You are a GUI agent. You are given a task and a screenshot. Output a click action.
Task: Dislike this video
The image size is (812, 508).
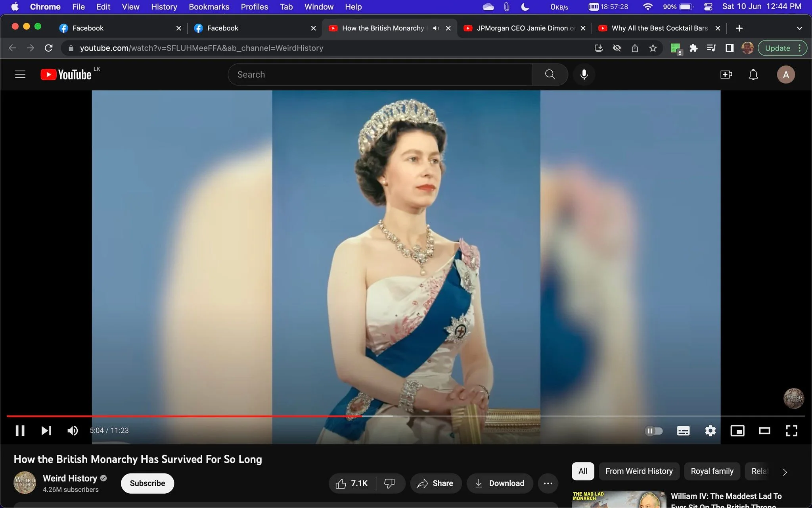389,483
